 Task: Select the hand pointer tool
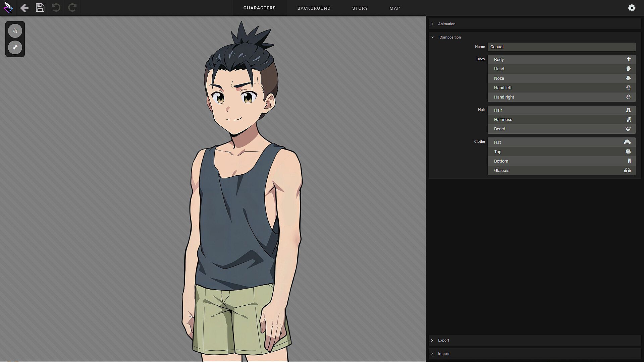click(15, 31)
